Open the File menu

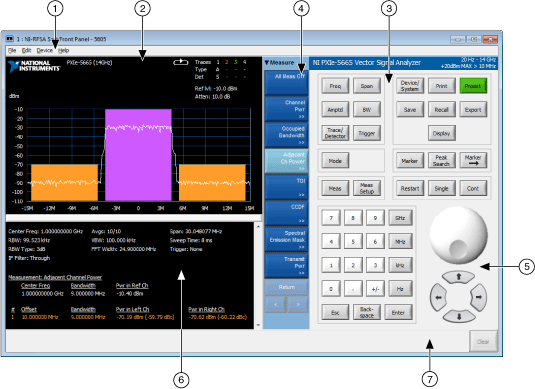point(12,51)
